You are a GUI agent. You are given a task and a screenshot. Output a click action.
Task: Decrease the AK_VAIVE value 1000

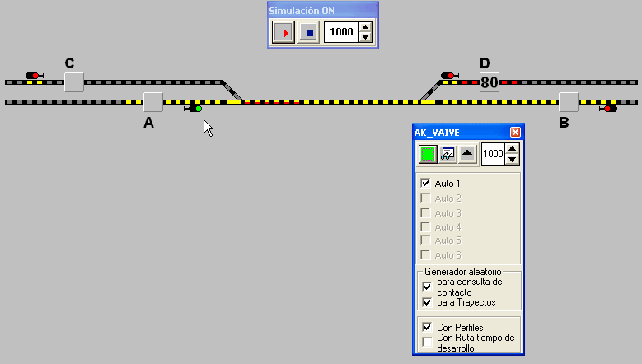(x=512, y=160)
